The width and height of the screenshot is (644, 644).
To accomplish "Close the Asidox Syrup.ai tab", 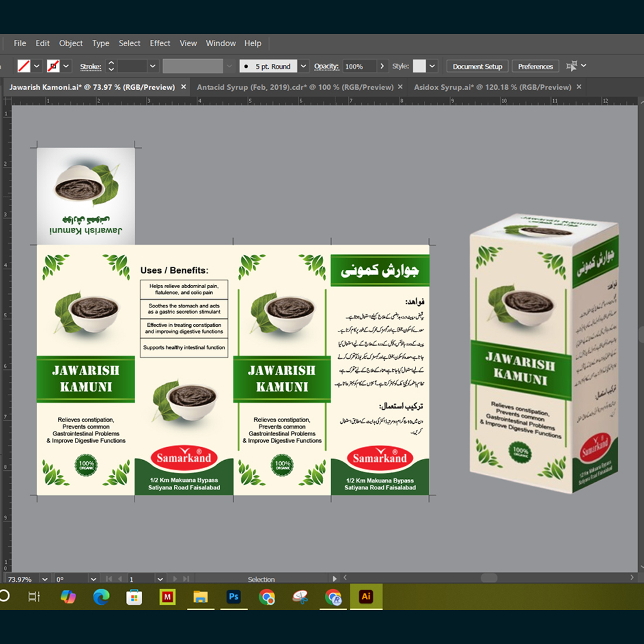I will (x=578, y=87).
